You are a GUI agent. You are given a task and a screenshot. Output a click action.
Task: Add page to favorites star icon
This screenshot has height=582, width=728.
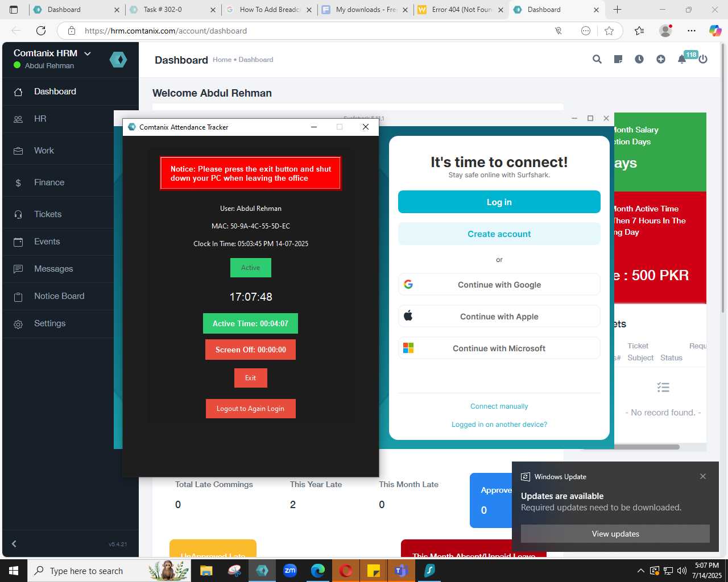point(609,31)
